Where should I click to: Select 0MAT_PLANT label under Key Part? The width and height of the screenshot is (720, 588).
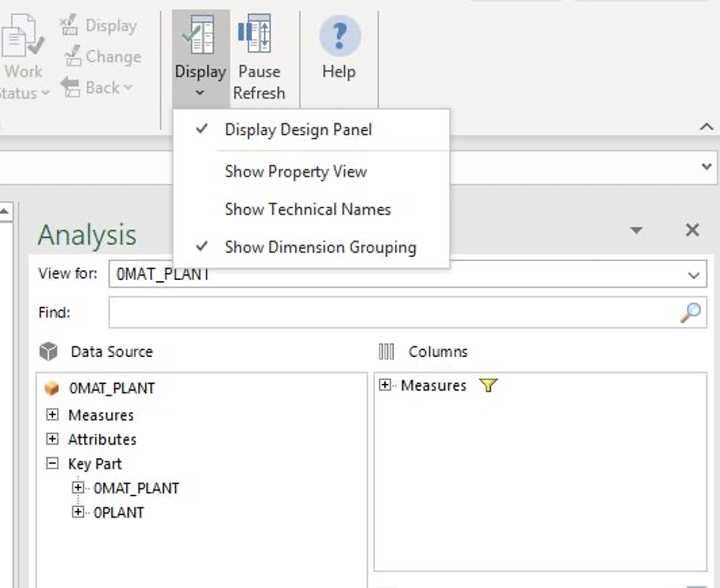click(136, 488)
